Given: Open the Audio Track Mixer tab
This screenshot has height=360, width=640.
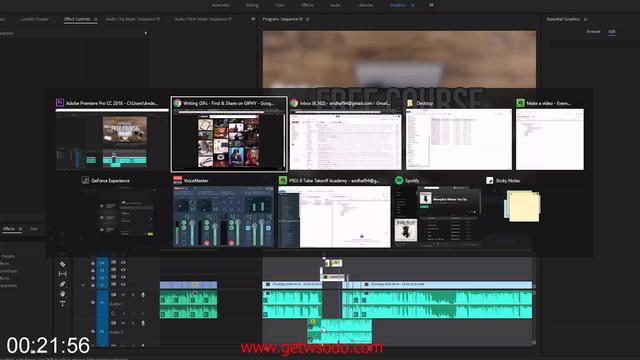Looking at the screenshot, I should [x=203, y=19].
